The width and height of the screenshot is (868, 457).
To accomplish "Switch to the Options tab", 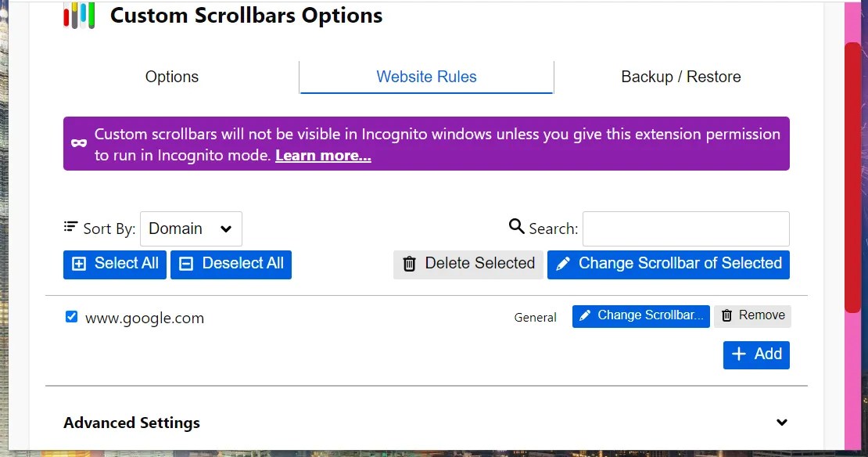I will [x=171, y=77].
